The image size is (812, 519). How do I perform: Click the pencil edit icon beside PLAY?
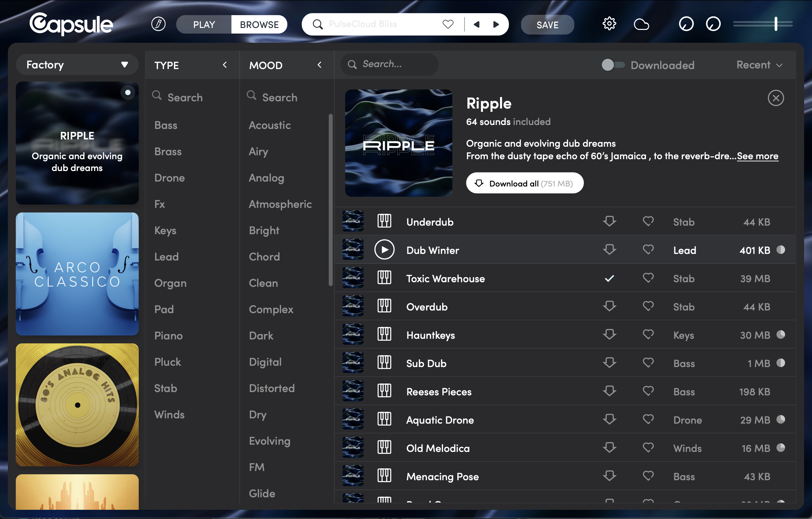coord(158,24)
